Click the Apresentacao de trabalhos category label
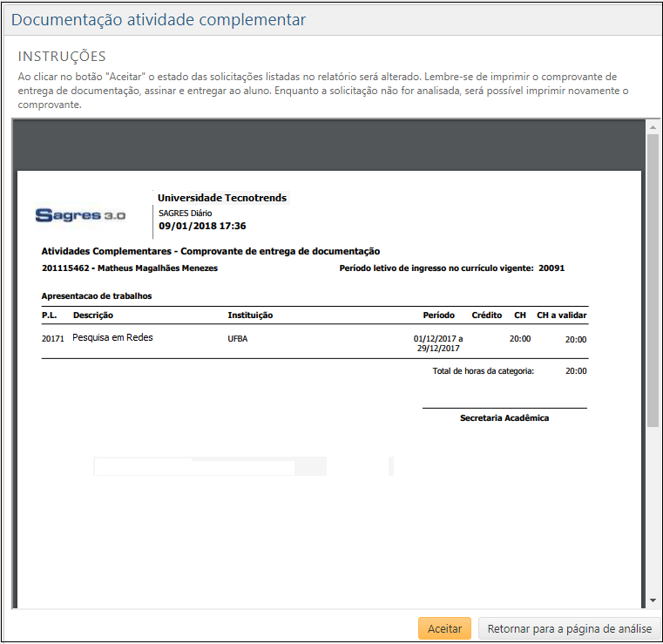This screenshot has height=644, width=663. (97, 296)
